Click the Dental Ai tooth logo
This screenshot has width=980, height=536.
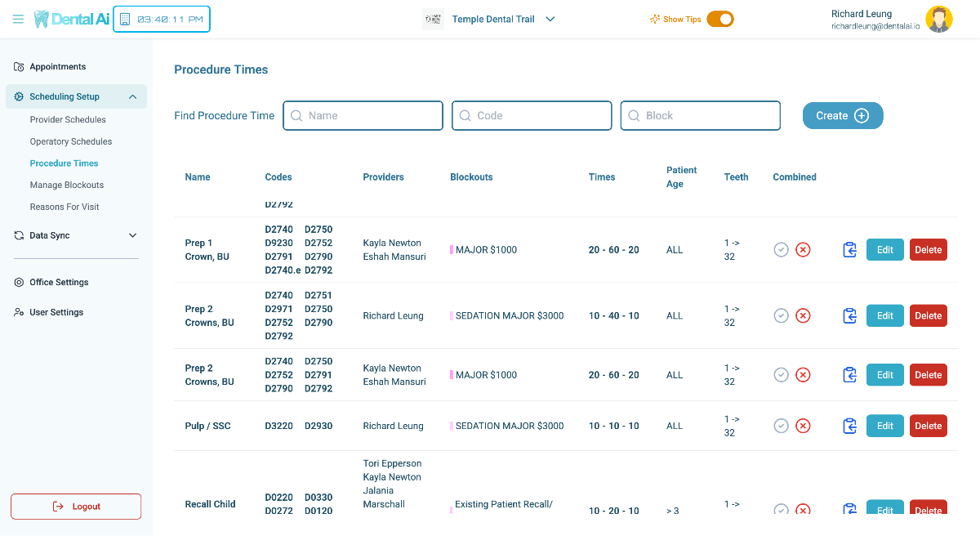(x=41, y=19)
